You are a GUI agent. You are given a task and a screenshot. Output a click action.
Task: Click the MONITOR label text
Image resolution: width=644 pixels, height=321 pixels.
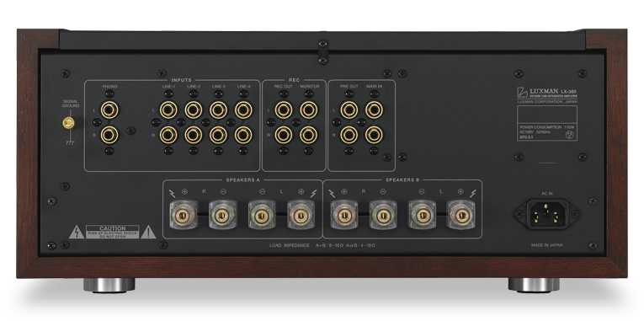(309, 87)
